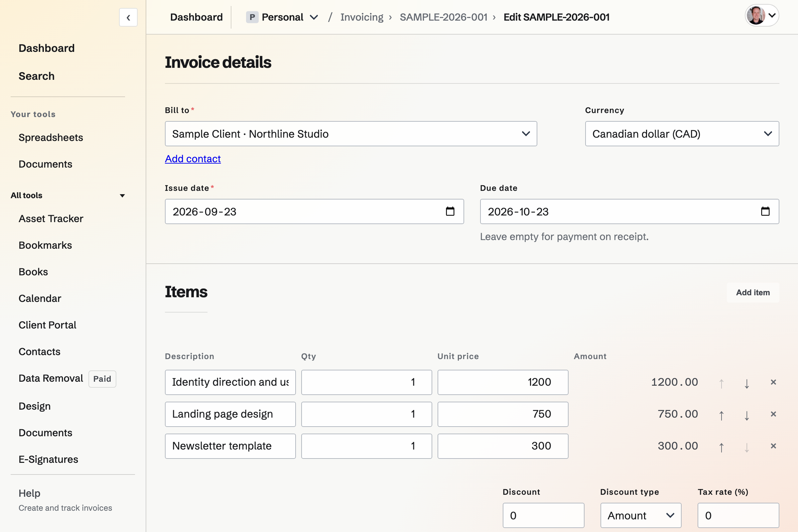The height and width of the screenshot is (532, 798).
Task: Remove the Landing page design item
Action: tap(773, 414)
